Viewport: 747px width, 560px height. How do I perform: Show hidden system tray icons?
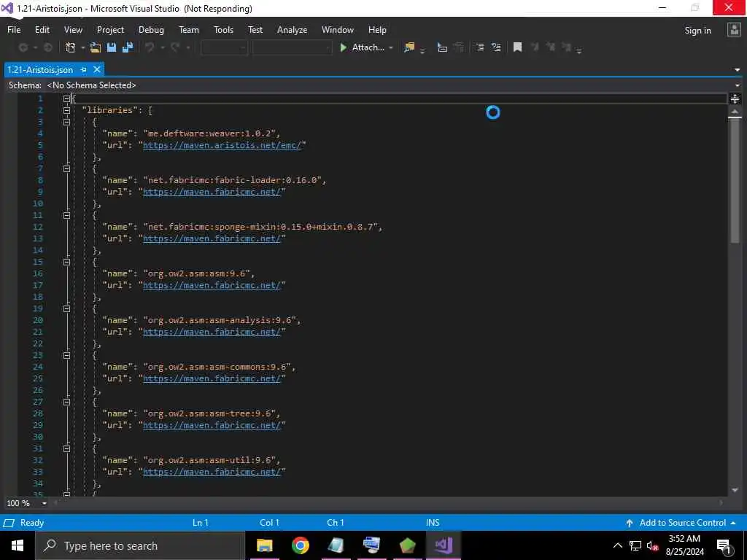pos(617,545)
